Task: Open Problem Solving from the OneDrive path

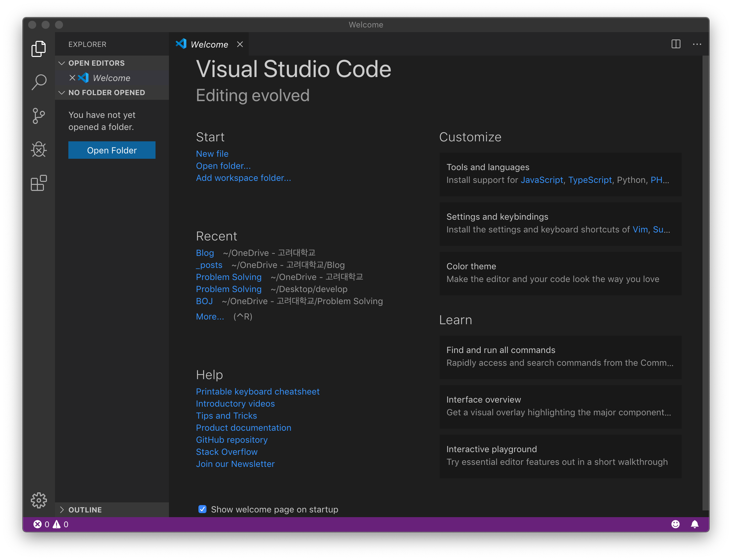Action: pos(229,277)
